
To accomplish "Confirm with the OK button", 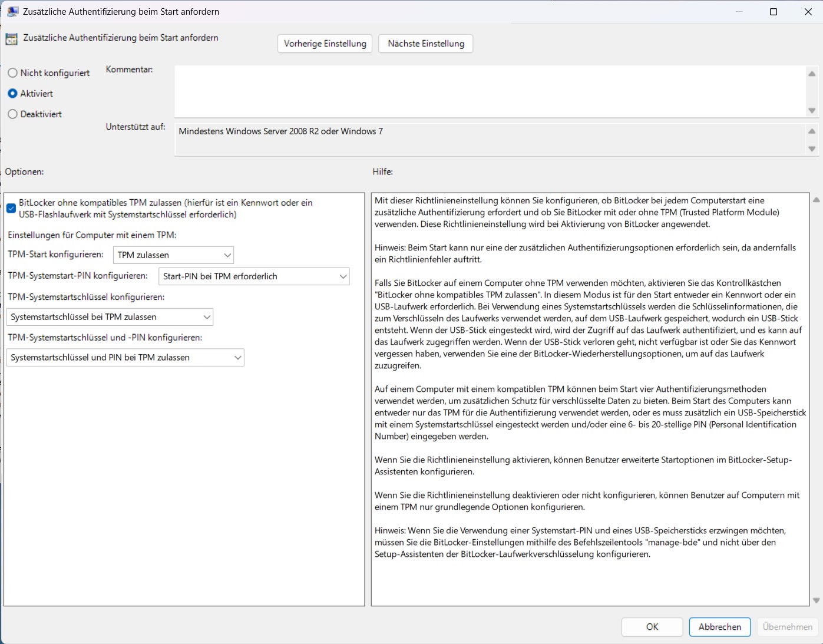I will click(x=652, y=627).
